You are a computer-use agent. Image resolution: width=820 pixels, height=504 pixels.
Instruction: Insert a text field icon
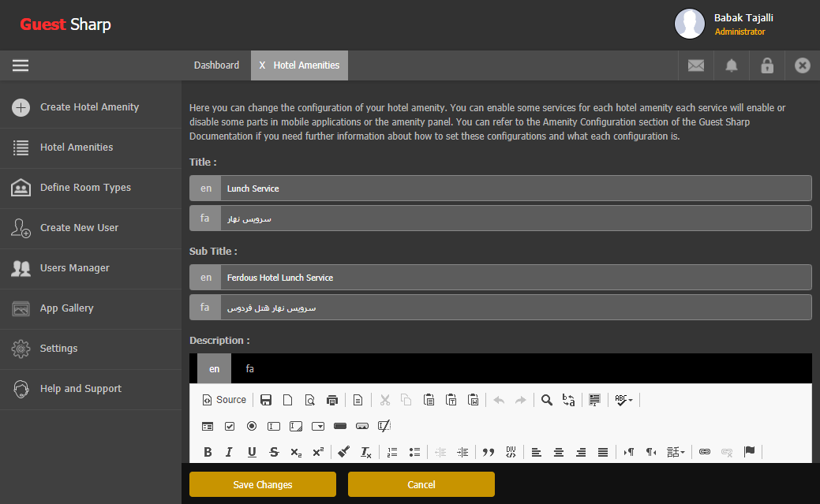click(x=274, y=426)
